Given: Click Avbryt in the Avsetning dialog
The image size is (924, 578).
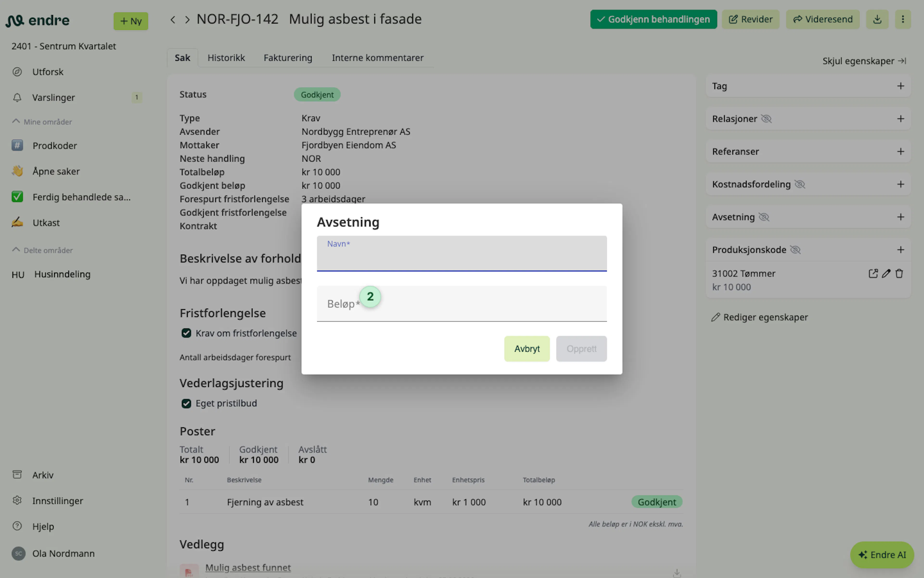Looking at the screenshot, I should 527,349.
